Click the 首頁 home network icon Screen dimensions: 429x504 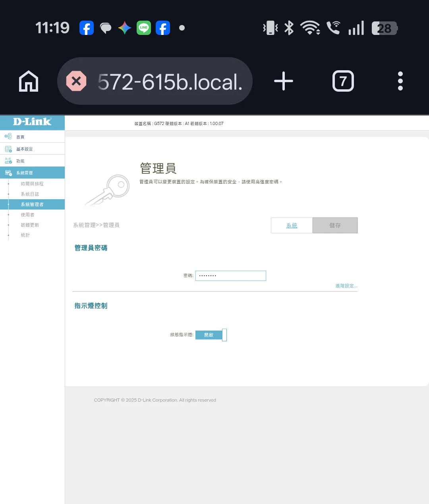click(8, 137)
